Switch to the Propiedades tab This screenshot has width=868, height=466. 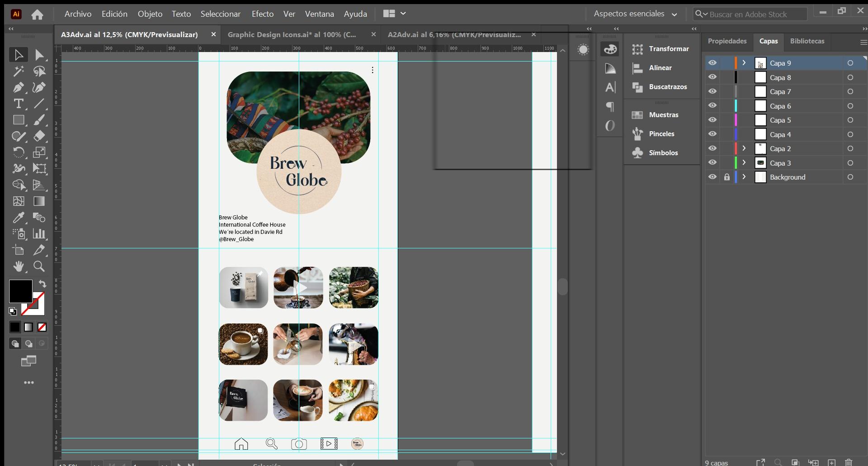pyautogui.click(x=727, y=41)
